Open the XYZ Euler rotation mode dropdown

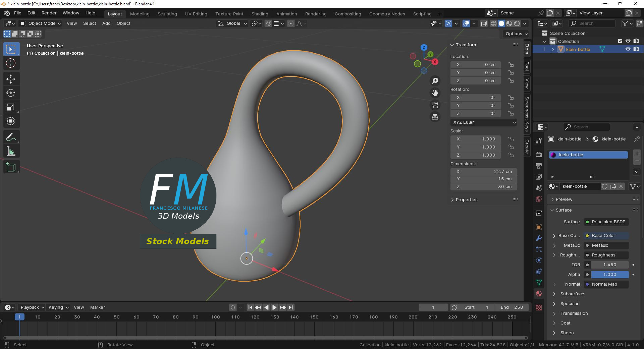tap(484, 122)
